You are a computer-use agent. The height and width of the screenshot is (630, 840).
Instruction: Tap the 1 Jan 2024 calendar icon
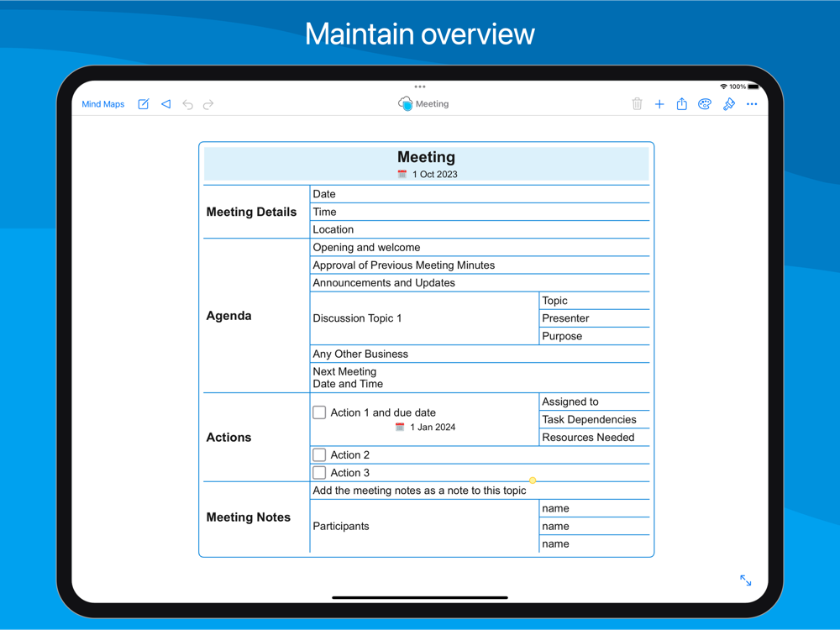click(x=400, y=427)
